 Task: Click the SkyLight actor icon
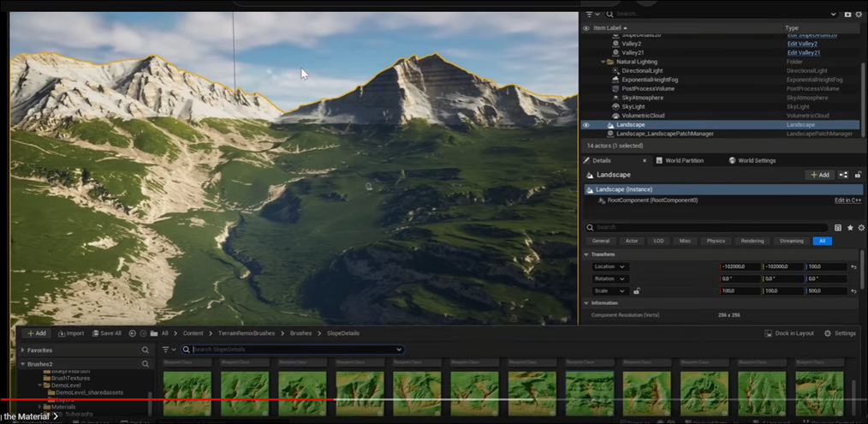tap(615, 106)
